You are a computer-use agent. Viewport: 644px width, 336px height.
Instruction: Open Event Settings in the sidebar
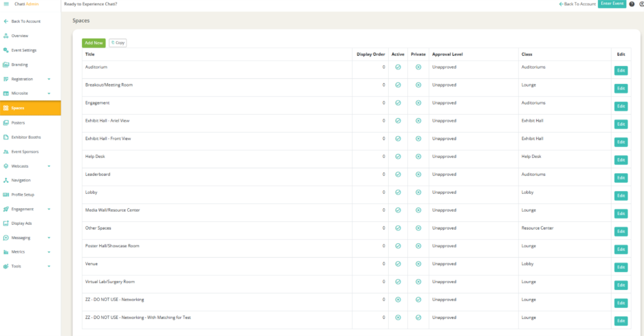pos(24,50)
